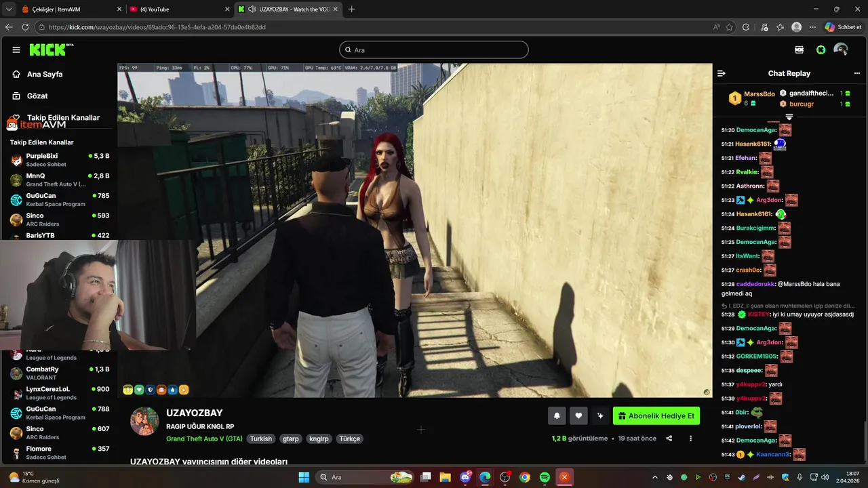This screenshot has height=488, width=868.
Task: Go back in the browser
Action: click(9, 27)
